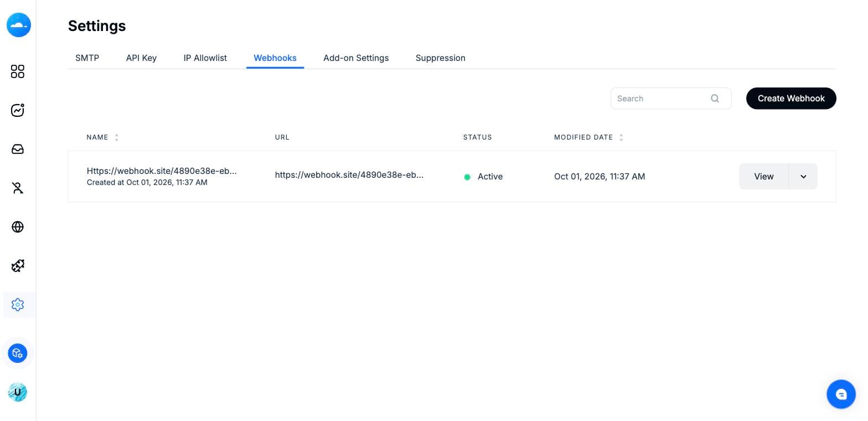Click the Settings page heading
This screenshot has width=868, height=421.
pyautogui.click(x=97, y=26)
